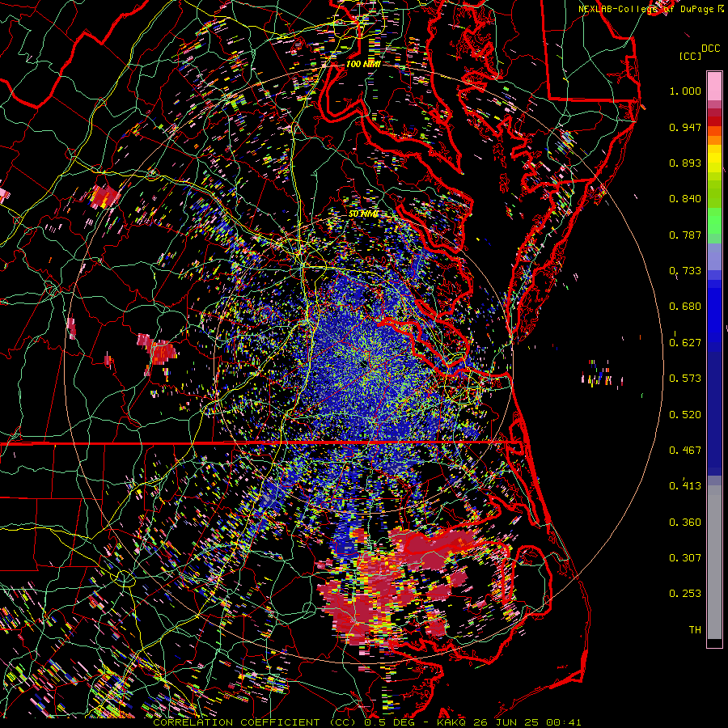Click the 100 NM range ring label
The width and height of the screenshot is (728, 728).
(363, 64)
